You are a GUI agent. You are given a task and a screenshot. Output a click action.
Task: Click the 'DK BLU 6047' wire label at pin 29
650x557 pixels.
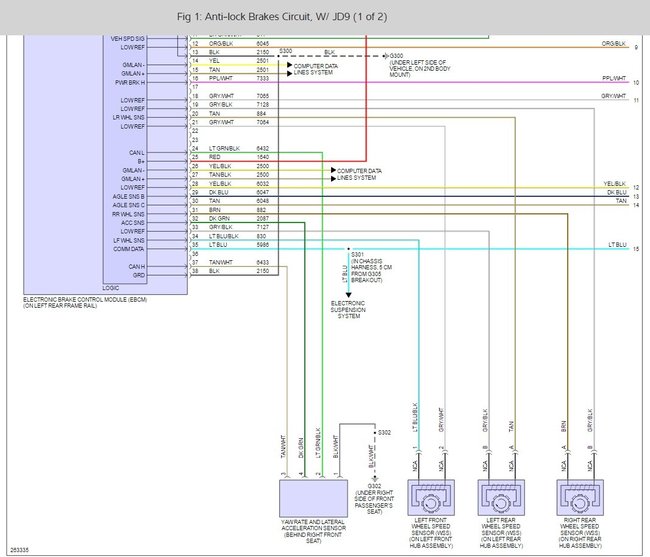(x=239, y=192)
